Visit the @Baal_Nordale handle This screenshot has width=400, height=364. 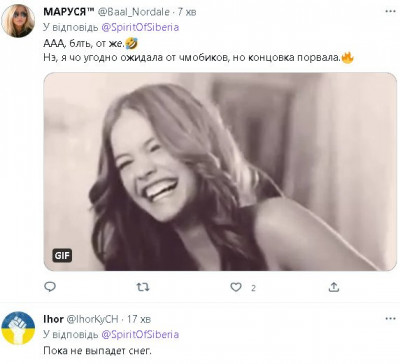133,12
